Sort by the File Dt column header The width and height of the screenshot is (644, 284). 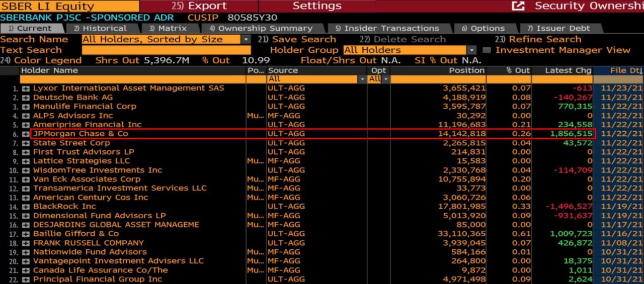tap(626, 70)
